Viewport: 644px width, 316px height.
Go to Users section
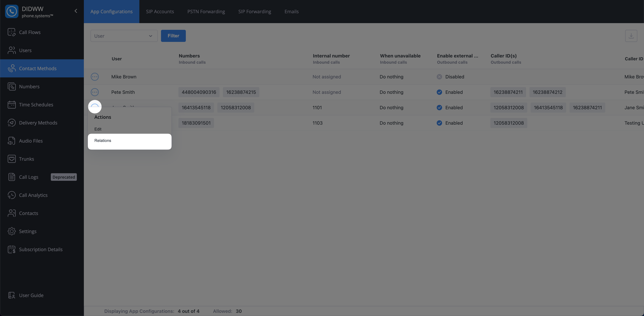(42, 50)
